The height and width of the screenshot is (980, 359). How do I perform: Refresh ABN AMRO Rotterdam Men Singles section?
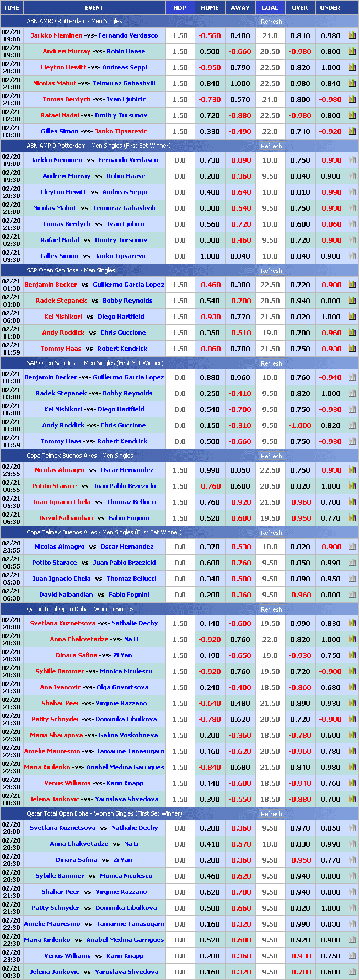click(x=271, y=22)
